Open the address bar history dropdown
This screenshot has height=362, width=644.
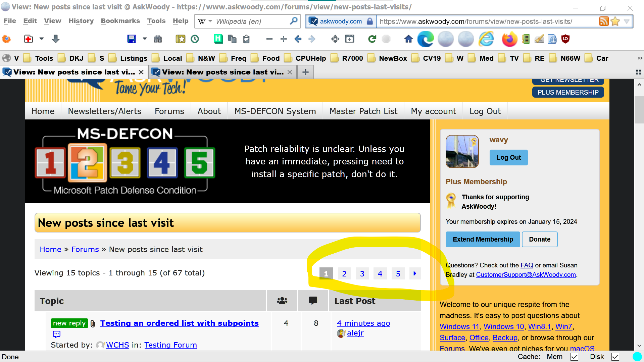point(627,21)
